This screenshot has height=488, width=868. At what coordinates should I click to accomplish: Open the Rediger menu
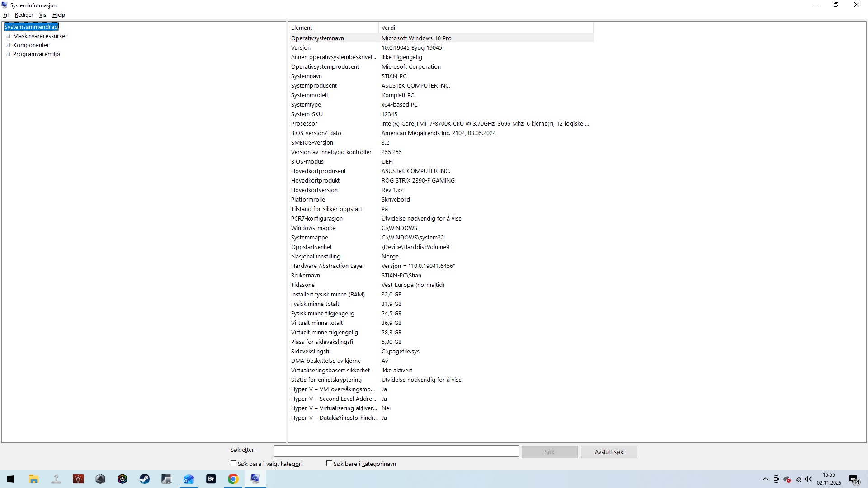tap(24, 15)
